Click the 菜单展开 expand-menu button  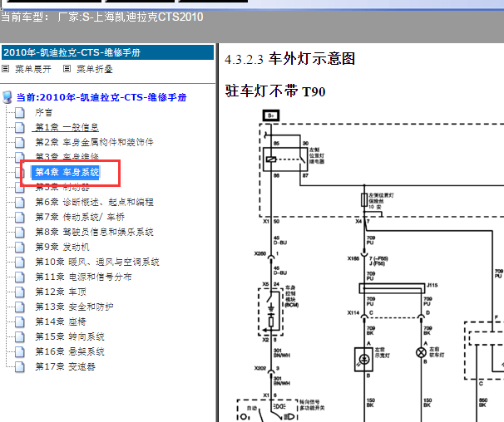click(x=32, y=69)
